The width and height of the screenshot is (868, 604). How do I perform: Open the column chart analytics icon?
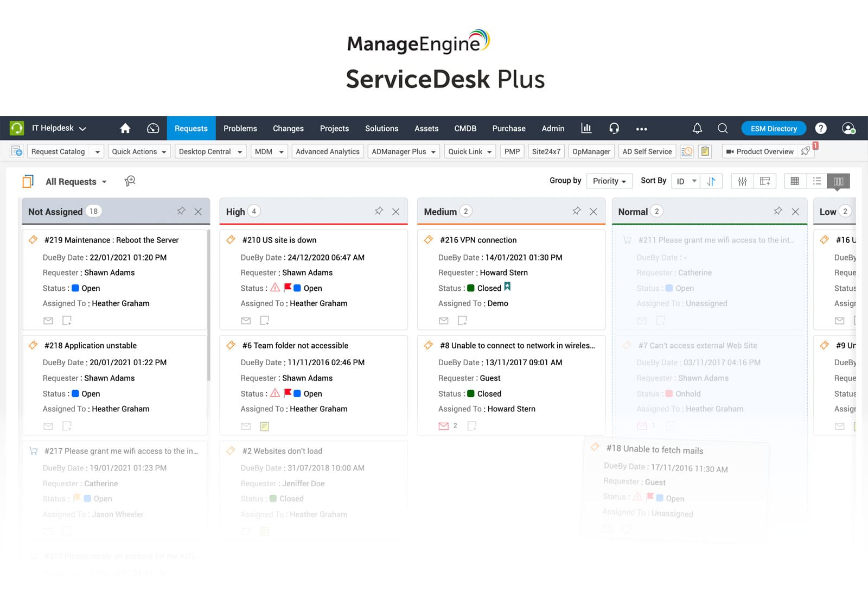(586, 128)
